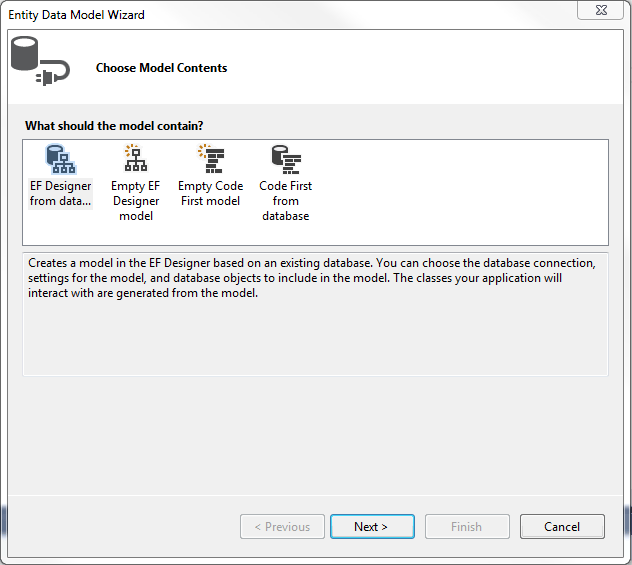Click inside the model description text box

(315, 314)
